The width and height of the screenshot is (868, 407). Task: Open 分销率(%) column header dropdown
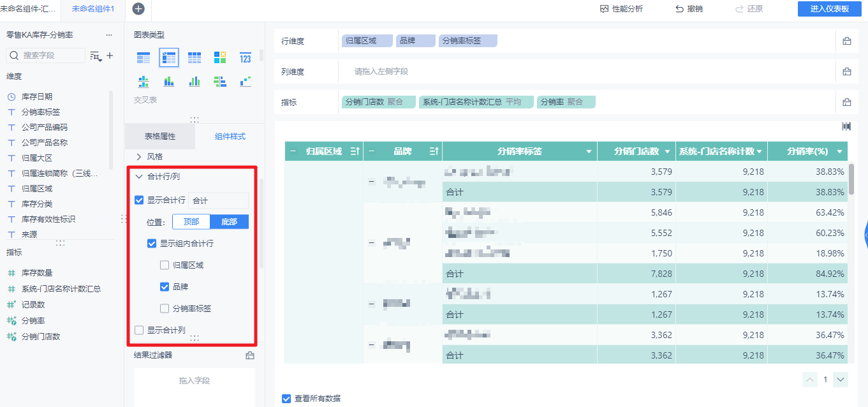coord(840,152)
